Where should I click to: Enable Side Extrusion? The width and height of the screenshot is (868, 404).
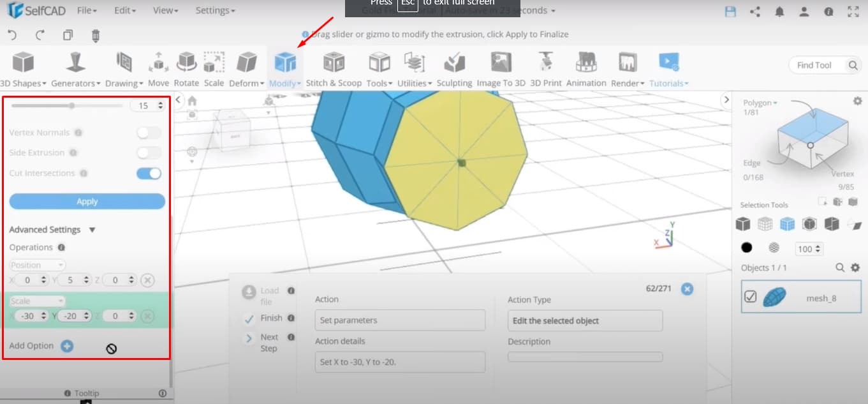click(148, 153)
